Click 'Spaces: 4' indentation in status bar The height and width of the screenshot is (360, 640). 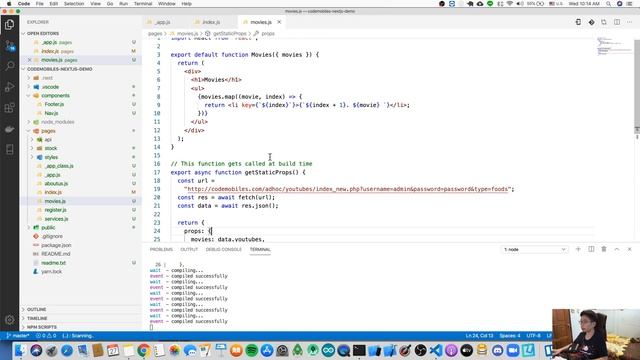510,336
